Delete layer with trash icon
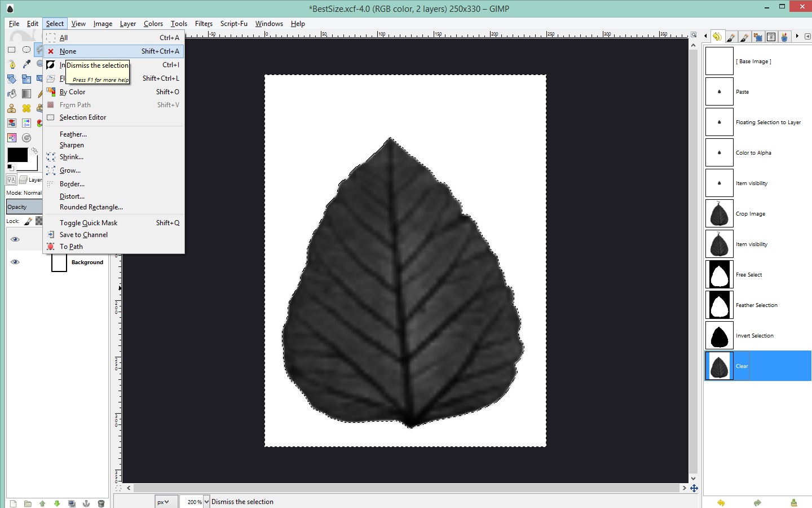 pyautogui.click(x=101, y=503)
